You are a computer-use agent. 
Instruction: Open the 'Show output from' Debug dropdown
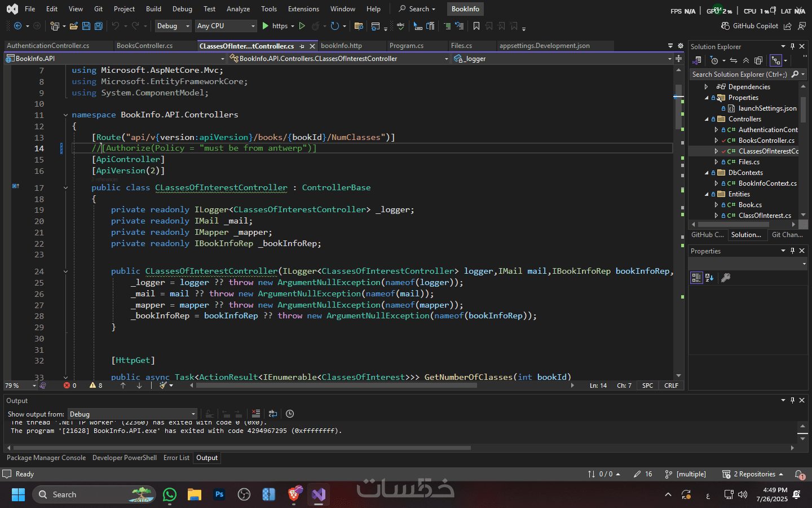coord(132,414)
